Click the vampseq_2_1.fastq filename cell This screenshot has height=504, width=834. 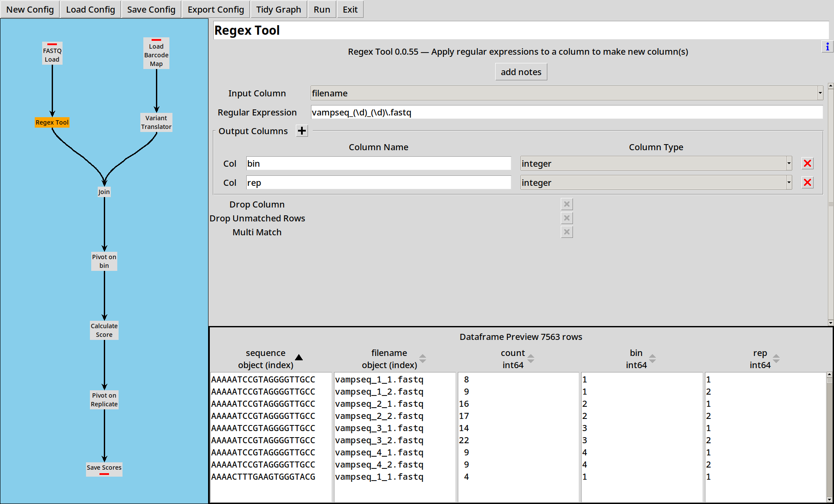tap(379, 404)
